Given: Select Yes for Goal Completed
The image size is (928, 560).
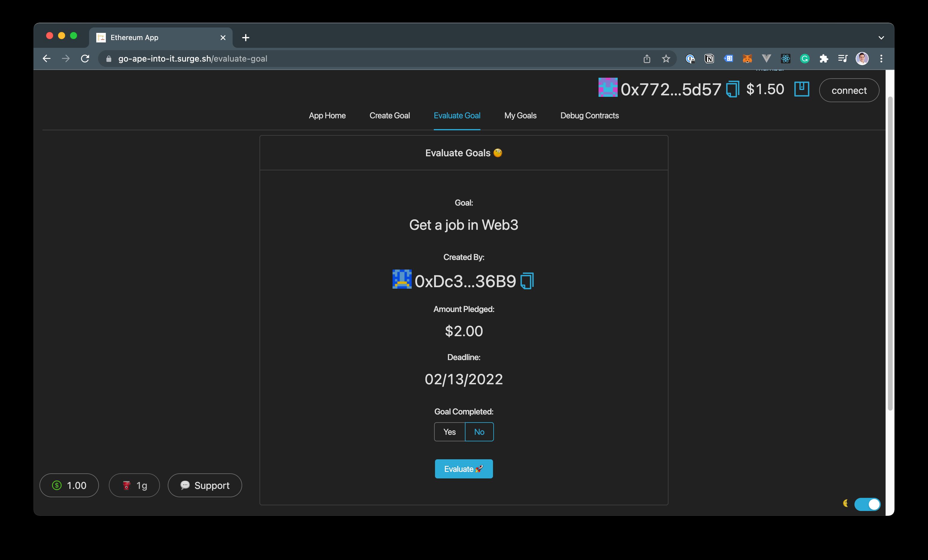Looking at the screenshot, I should [449, 432].
